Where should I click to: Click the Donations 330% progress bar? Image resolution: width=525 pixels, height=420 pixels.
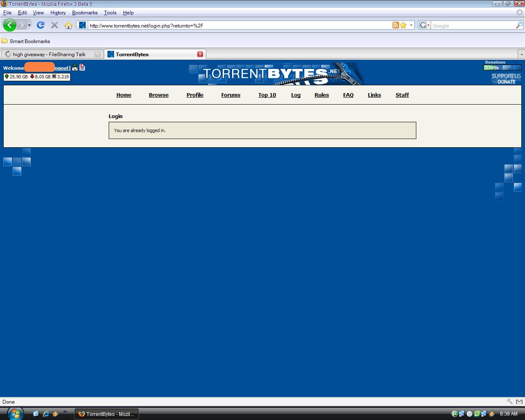pyautogui.click(x=502, y=68)
